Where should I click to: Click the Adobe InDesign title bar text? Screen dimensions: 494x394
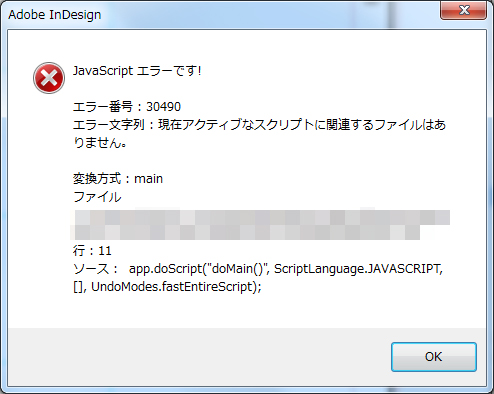pos(55,15)
